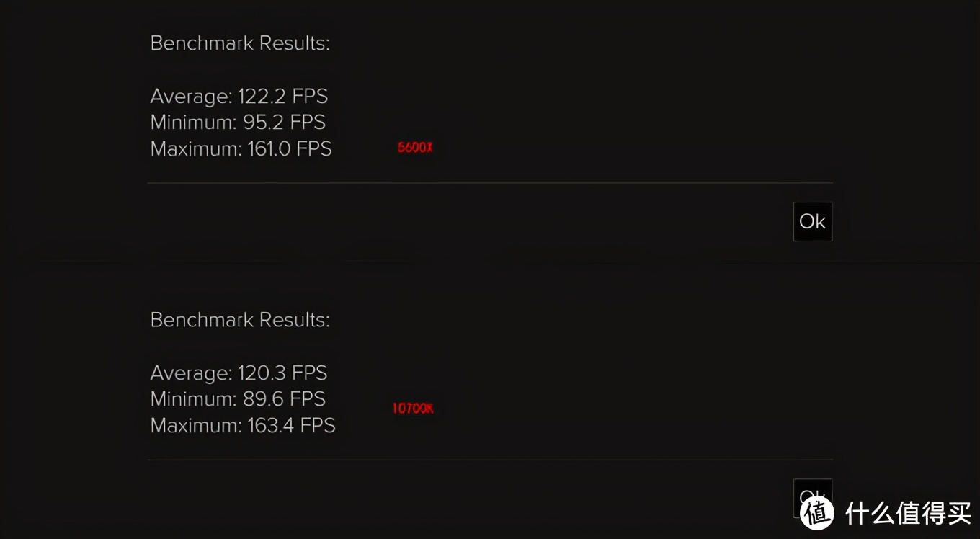Click the lower Benchmark Results heading
Screen dimensions: 980x539
240,320
